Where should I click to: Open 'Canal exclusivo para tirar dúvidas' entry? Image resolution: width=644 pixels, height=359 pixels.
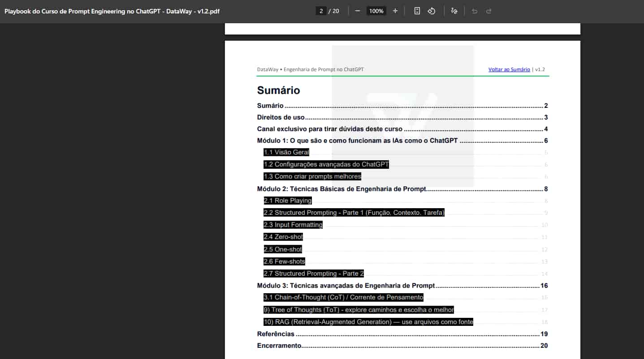pyautogui.click(x=329, y=129)
